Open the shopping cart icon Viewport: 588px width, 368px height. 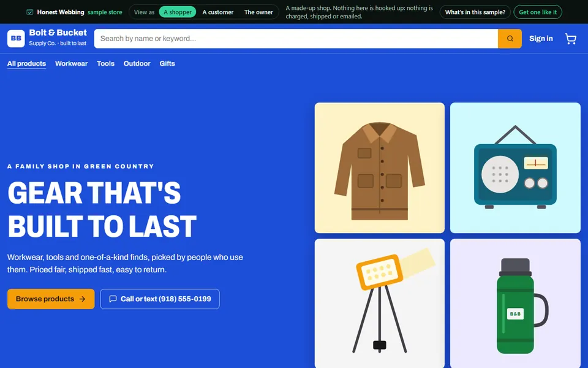(570, 38)
